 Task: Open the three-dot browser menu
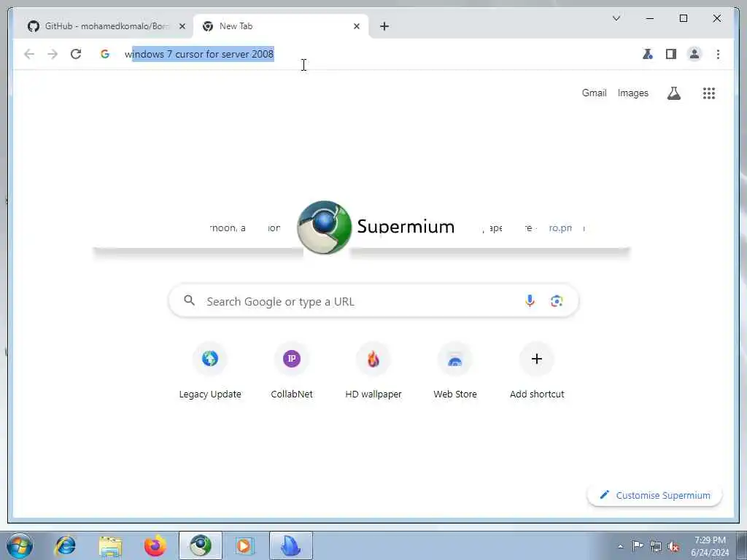[x=718, y=54]
